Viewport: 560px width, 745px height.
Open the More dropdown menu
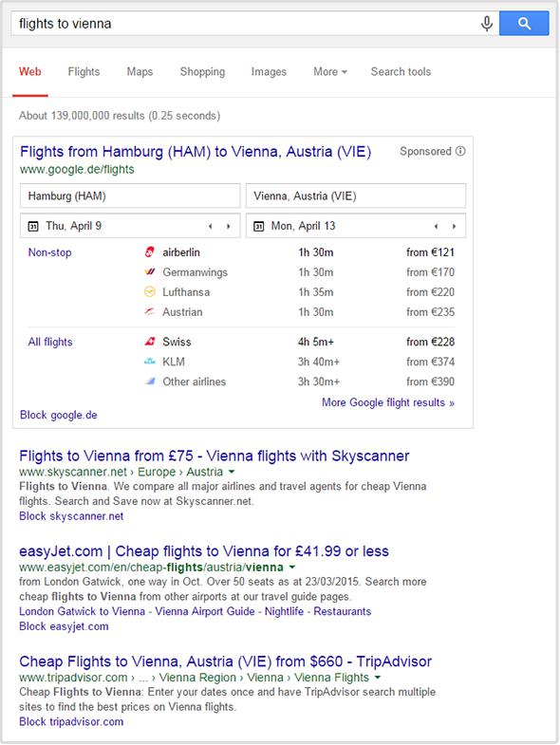click(330, 72)
